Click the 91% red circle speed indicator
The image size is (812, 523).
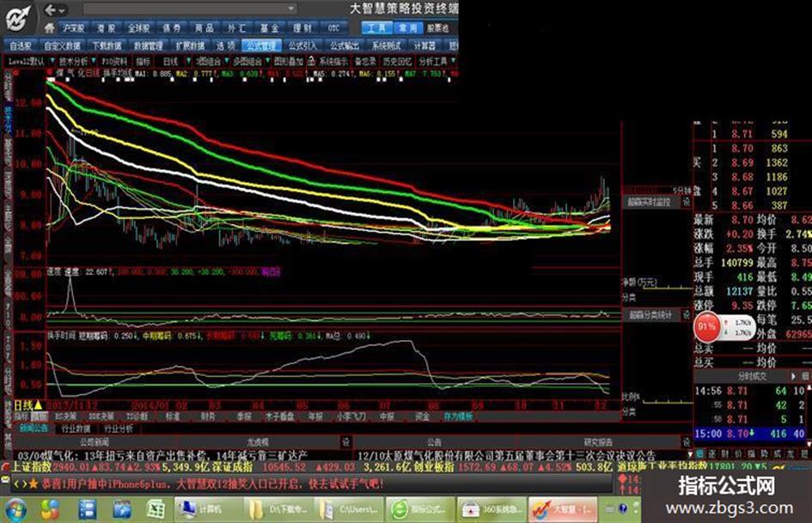706,326
